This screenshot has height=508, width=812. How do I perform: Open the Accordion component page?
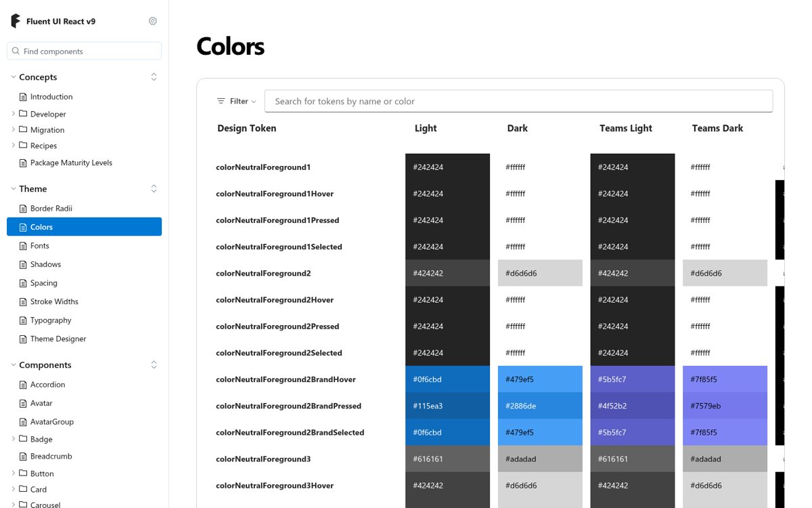point(48,385)
